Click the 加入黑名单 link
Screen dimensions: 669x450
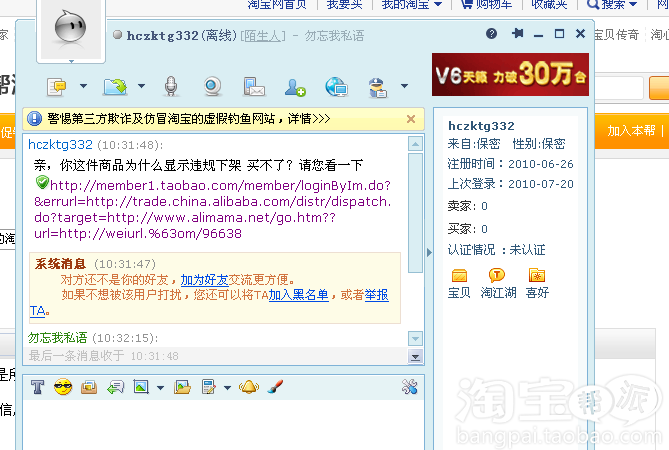(298, 295)
